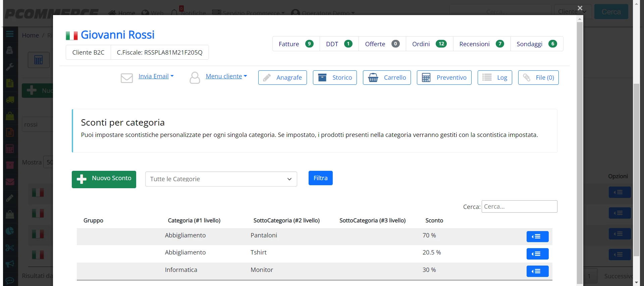
Task: Sort by SottoCategoria (#2 livello) header
Action: [286, 220]
